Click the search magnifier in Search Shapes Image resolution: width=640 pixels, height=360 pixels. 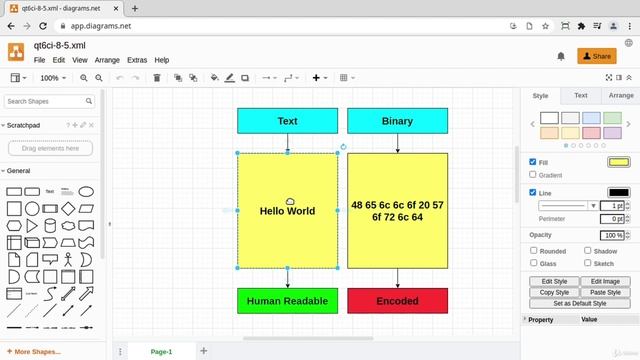click(89, 101)
